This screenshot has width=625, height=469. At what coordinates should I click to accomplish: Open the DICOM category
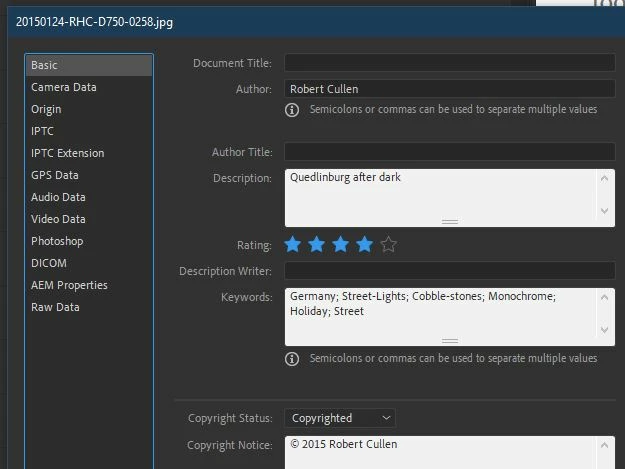(x=89, y=263)
